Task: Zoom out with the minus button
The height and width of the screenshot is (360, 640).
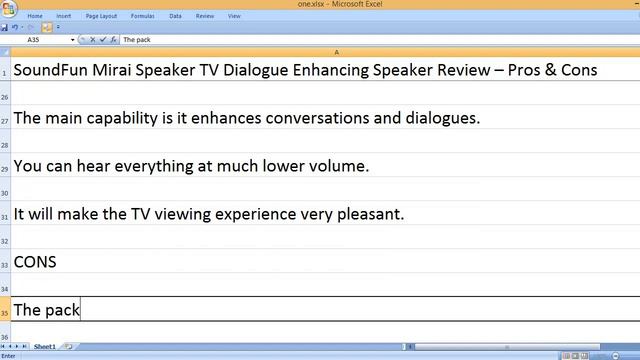Action: [616, 356]
